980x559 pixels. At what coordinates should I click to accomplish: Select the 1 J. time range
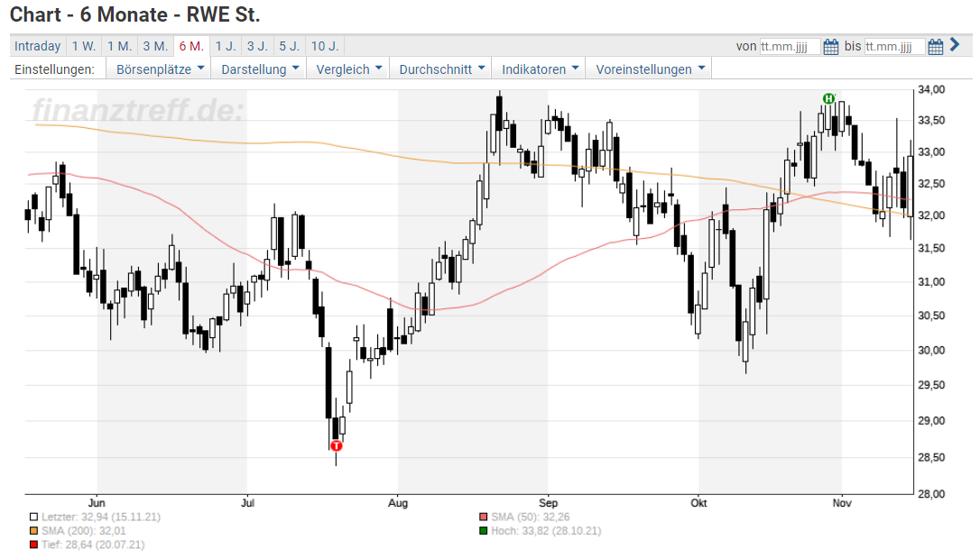pyautogui.click(x=226, y=46)
